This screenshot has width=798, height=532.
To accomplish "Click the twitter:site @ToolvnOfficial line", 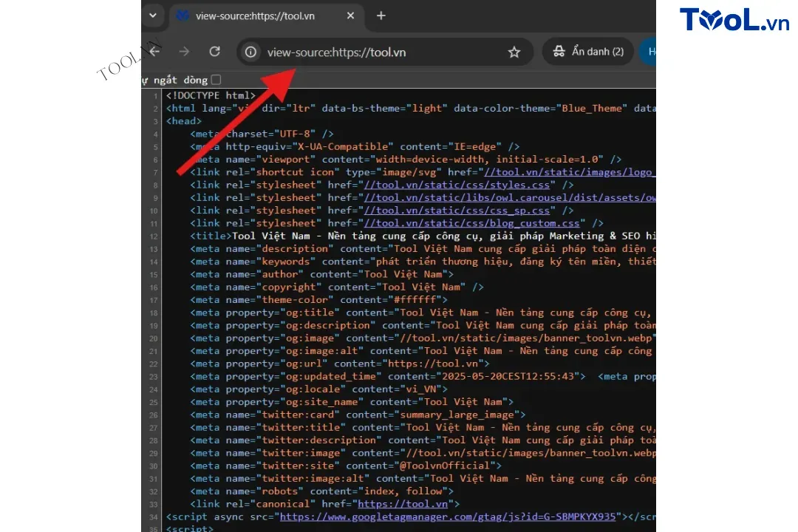I will [x=346, y=465].
